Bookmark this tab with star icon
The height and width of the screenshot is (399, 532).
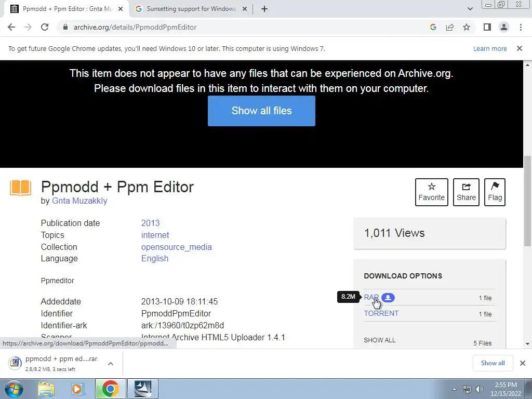pos(467,27)
